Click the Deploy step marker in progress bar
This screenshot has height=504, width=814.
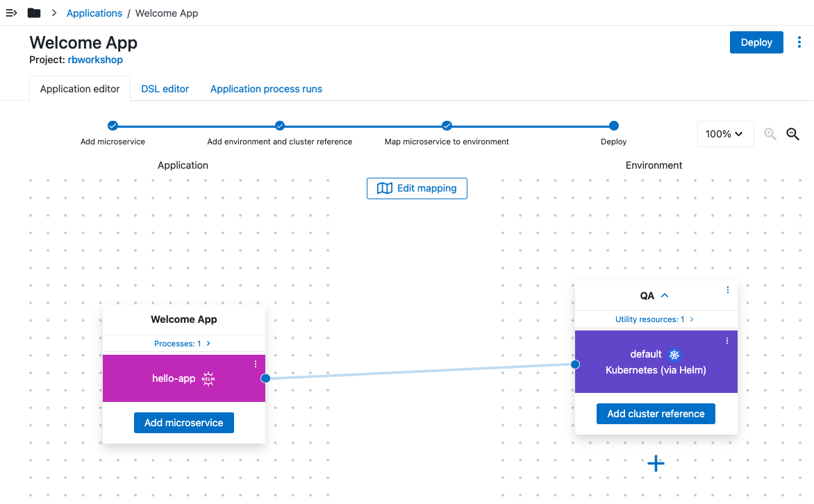coord(613,126)
